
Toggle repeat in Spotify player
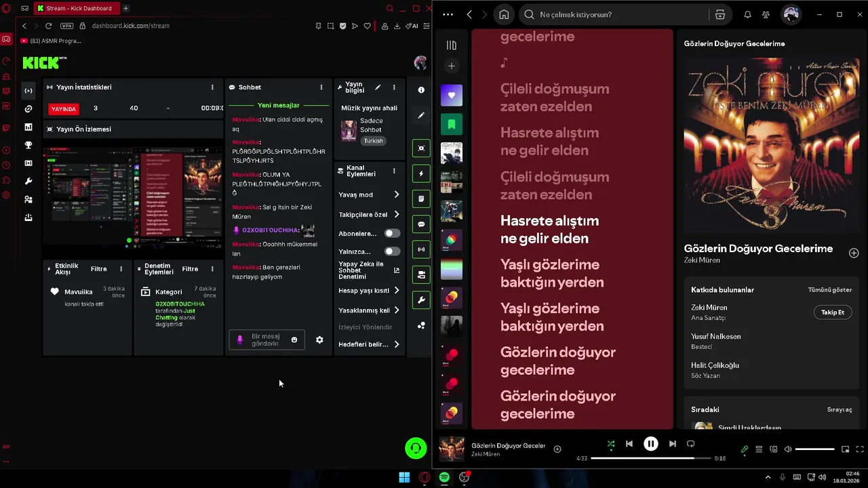pyautogui.click(x=691, y=444)
